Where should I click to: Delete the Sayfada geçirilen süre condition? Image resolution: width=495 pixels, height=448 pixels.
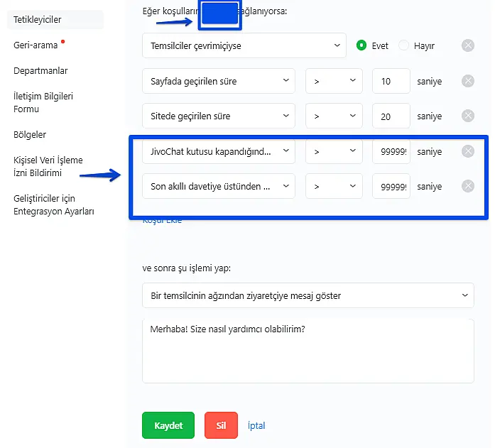tap(468, 81)
